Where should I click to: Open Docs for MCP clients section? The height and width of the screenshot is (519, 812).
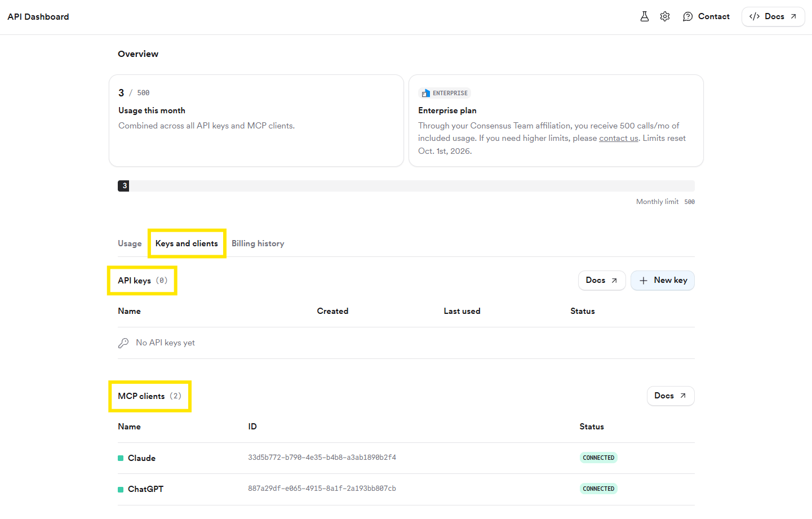(x=671, y=396)
